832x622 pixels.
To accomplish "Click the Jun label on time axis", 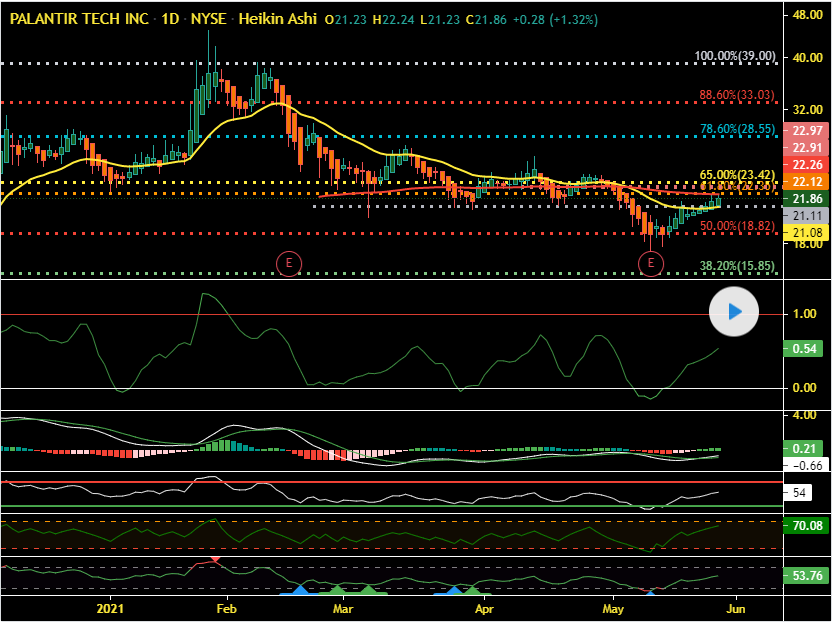I will (735, 608).
